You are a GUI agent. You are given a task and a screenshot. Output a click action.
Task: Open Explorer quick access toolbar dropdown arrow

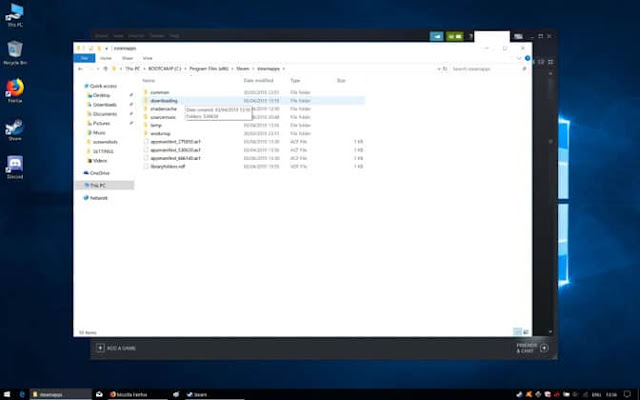click(106, 48)
